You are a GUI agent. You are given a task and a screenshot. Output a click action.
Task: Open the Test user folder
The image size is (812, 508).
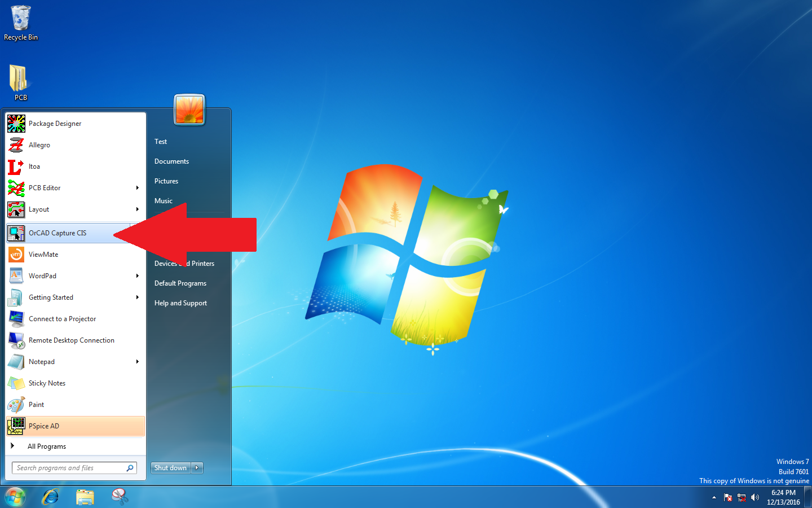(x=161, y=142)
